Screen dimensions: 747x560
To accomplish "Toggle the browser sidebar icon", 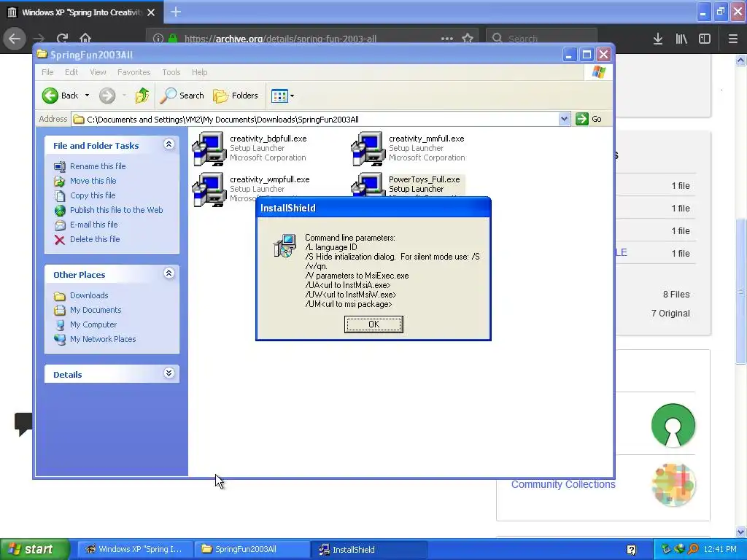I will 705,39.
